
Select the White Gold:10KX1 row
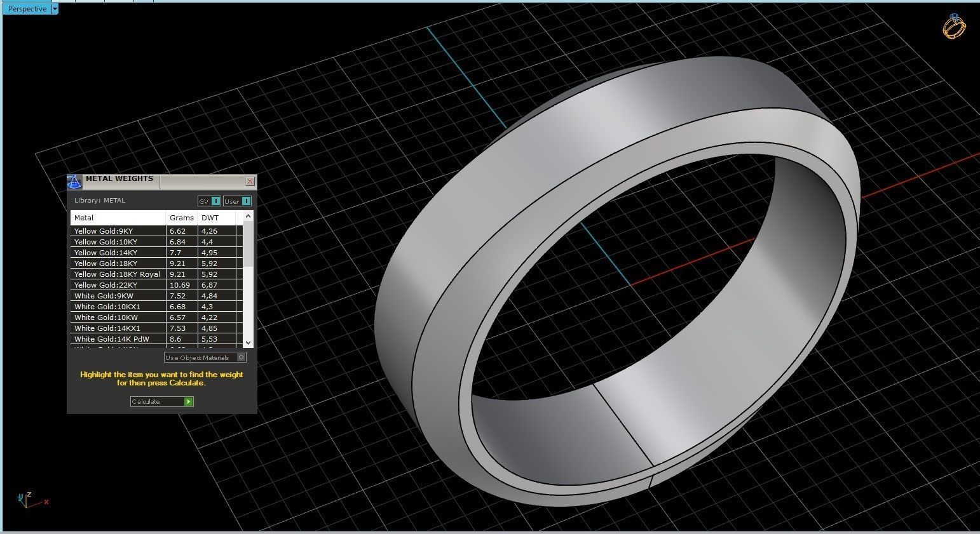point(156,307)
